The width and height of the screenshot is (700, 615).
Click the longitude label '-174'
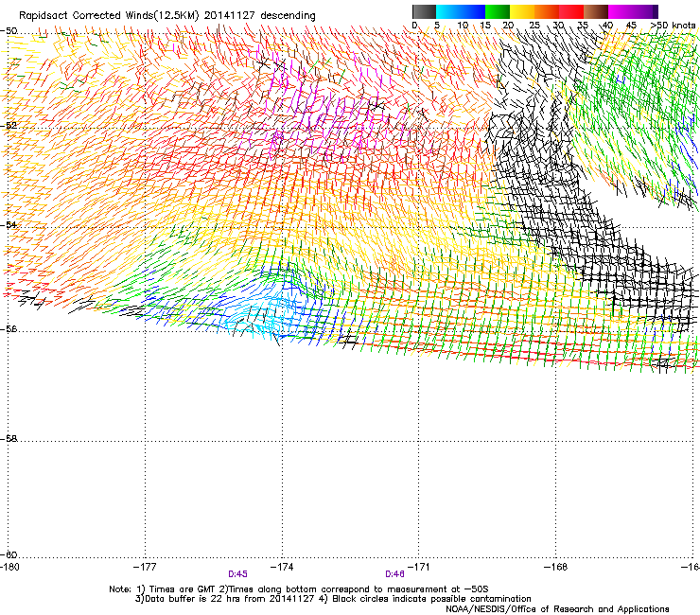click(x=282, y=567)
